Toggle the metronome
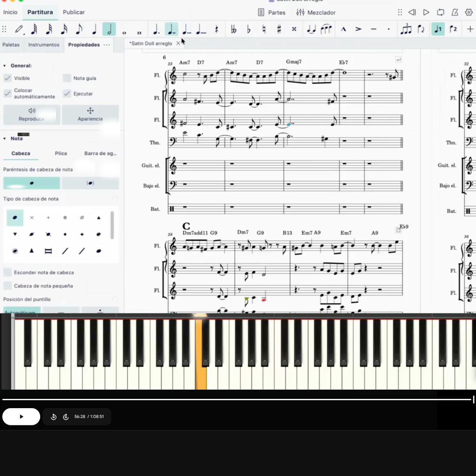476x476 pixels. [455, 12]
